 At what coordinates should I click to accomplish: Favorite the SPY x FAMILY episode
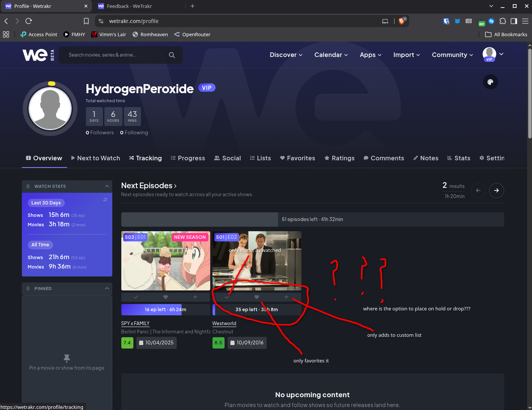pyautogui.click(x=165, y=297)
